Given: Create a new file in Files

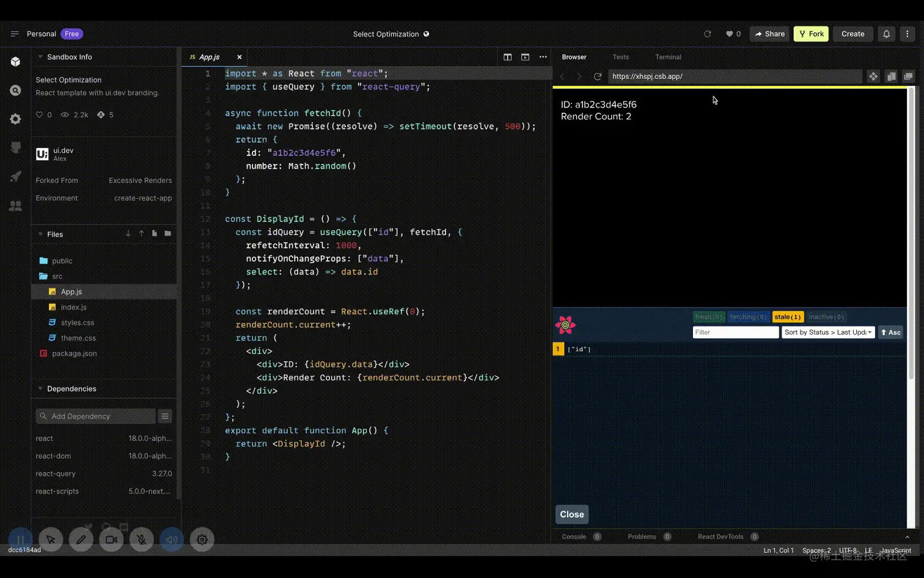Looking at the screenshot, I should point(155,234).
